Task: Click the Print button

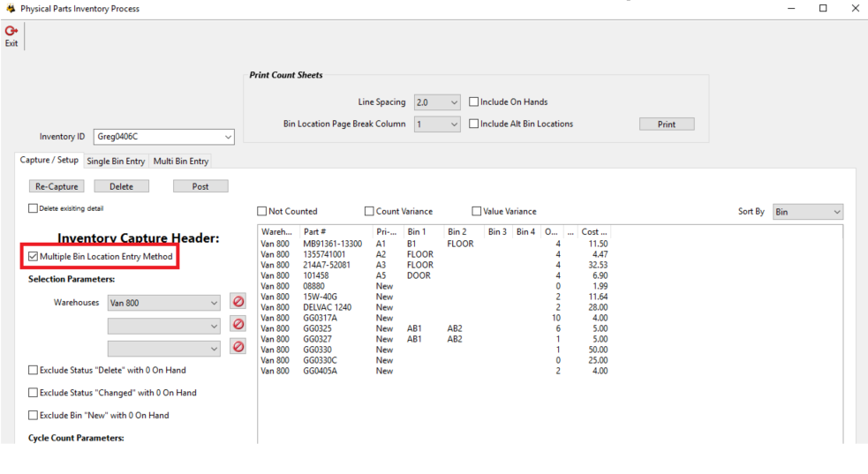Action: [667, 124]
